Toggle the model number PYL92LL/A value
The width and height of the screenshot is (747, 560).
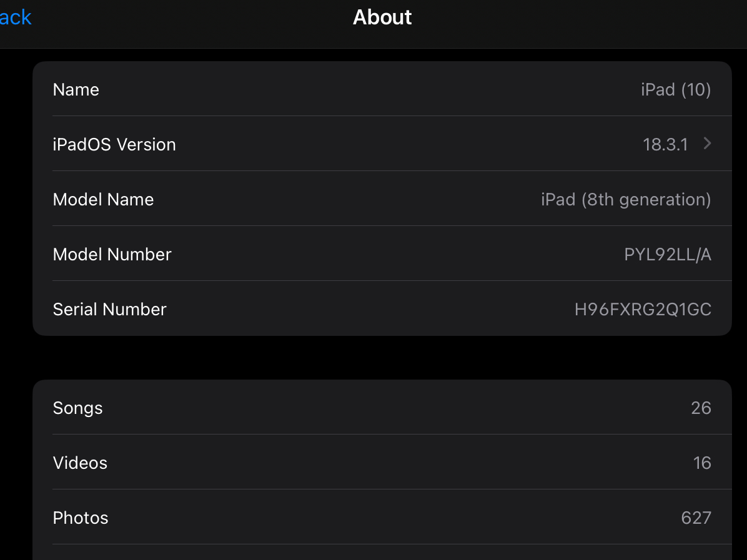click(668, 254)
